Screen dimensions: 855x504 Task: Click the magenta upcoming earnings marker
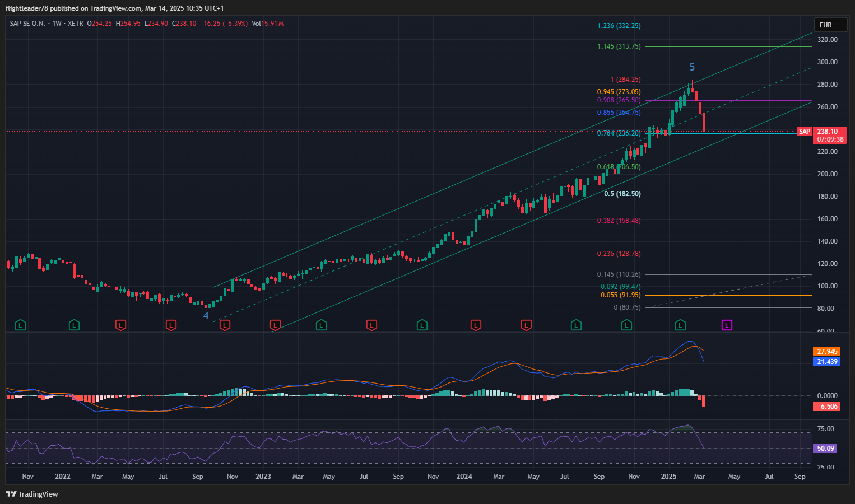(727, 325)
